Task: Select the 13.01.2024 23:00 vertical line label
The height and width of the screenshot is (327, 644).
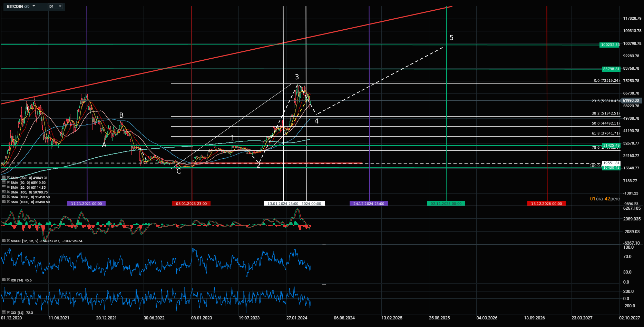Action: coord(282,204)
